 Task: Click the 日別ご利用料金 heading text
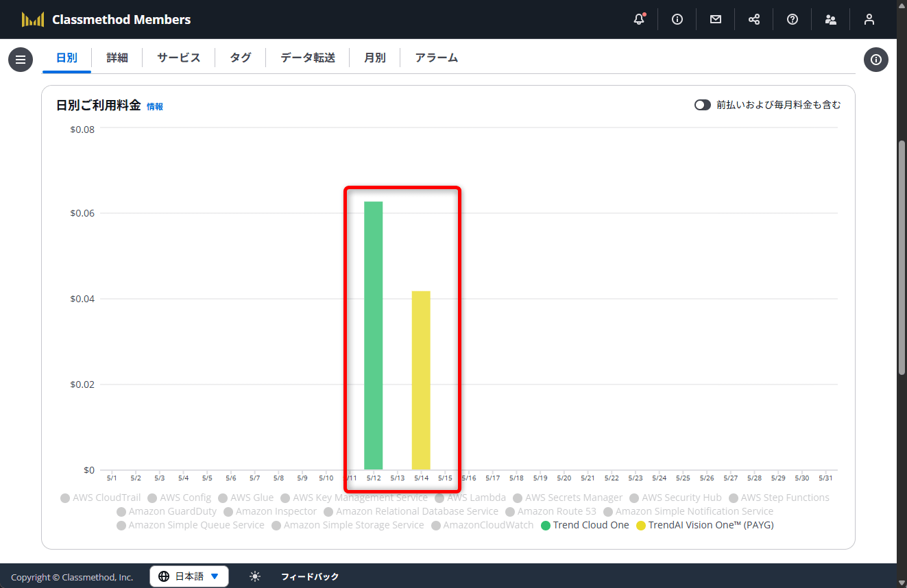tap(98, 106)
